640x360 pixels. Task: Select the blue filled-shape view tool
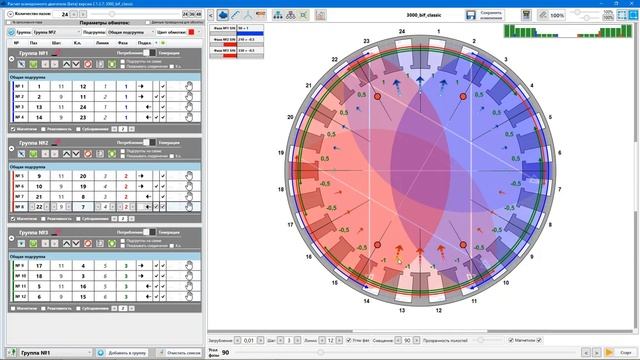(x=223, y=15)
